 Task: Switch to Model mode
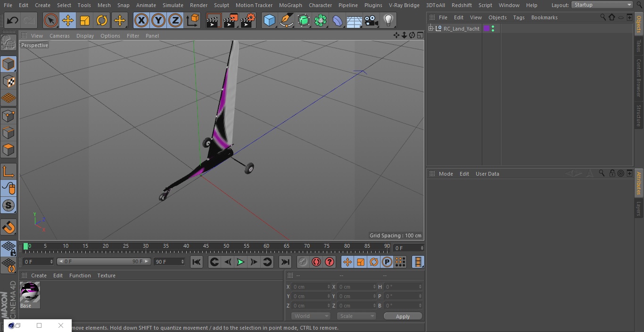(x=8, y=64)
